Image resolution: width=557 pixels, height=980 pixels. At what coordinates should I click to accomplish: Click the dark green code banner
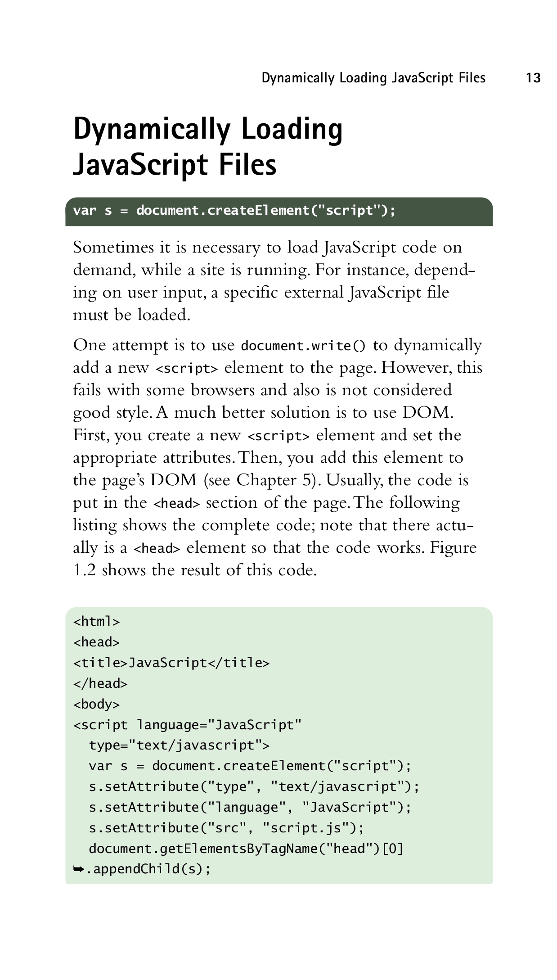click(x=279, y=211)
